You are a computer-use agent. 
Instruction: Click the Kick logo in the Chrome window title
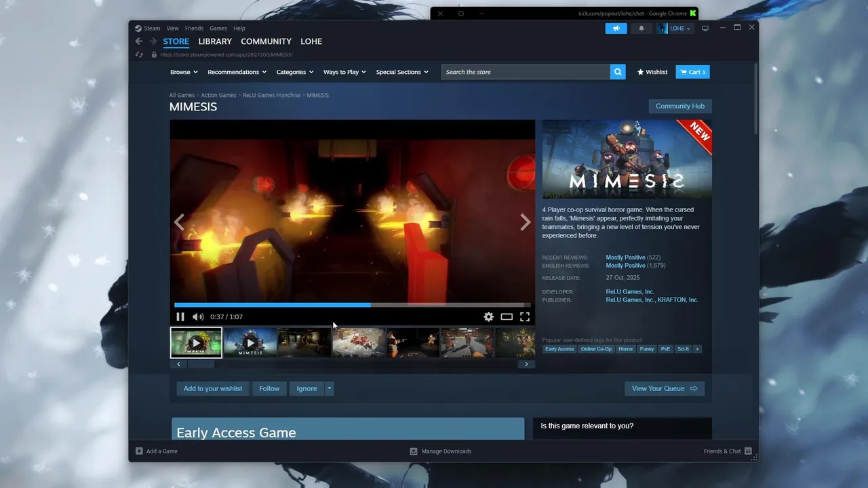point(693,13)
